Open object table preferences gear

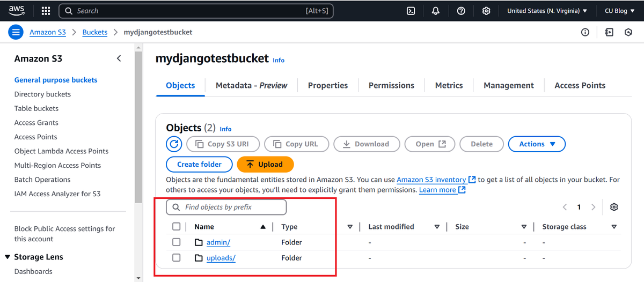[x=614, y=207]
